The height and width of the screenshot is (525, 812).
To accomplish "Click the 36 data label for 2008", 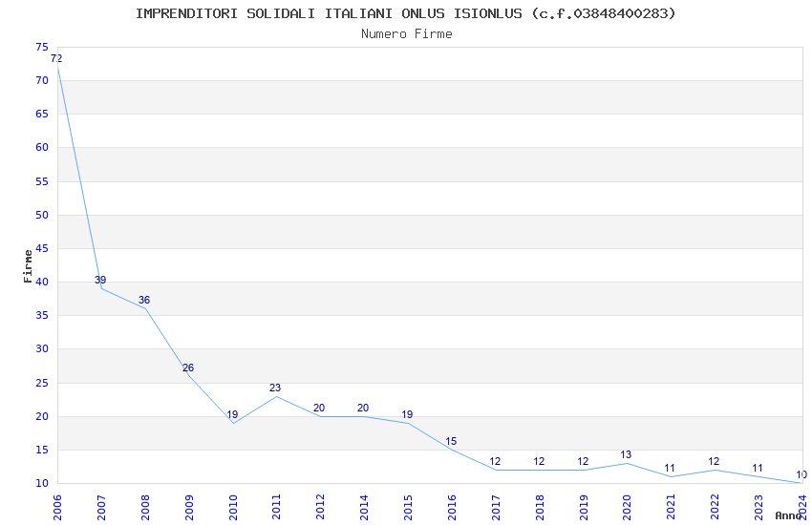I will 144,300.
